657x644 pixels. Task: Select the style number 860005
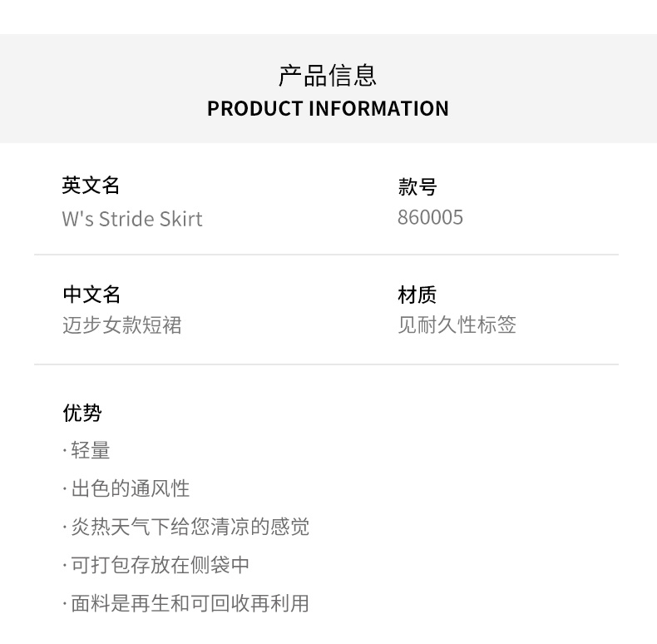tap(430, 218)
